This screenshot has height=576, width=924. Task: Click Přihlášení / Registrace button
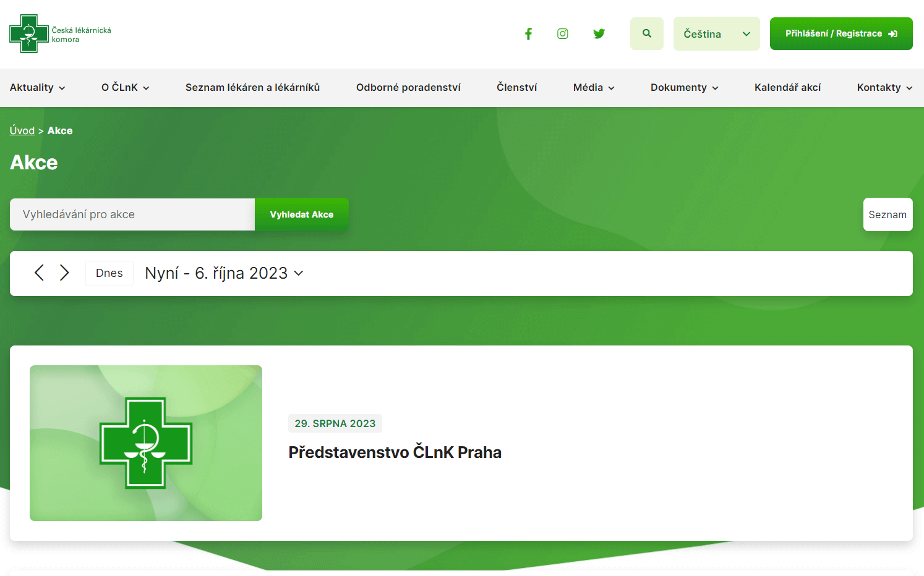[x=841, y=34]
